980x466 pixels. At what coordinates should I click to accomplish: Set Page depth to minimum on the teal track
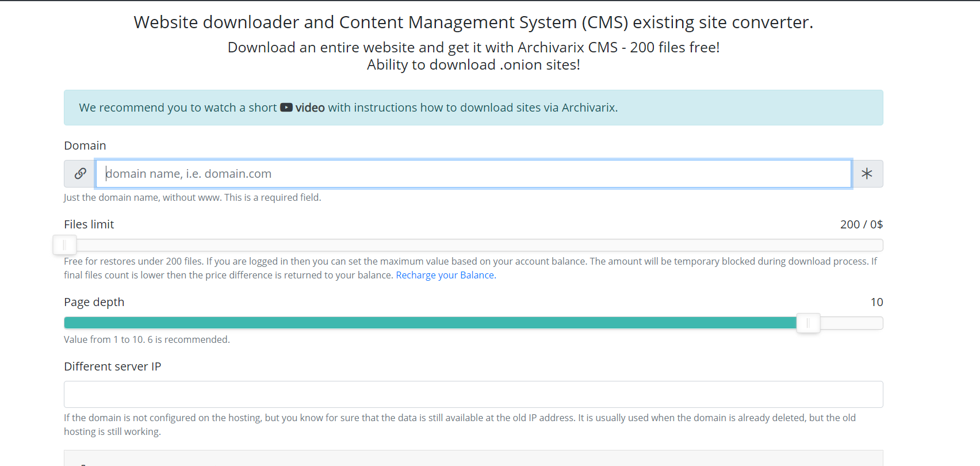pyautogui.click(x=66, y=323)
